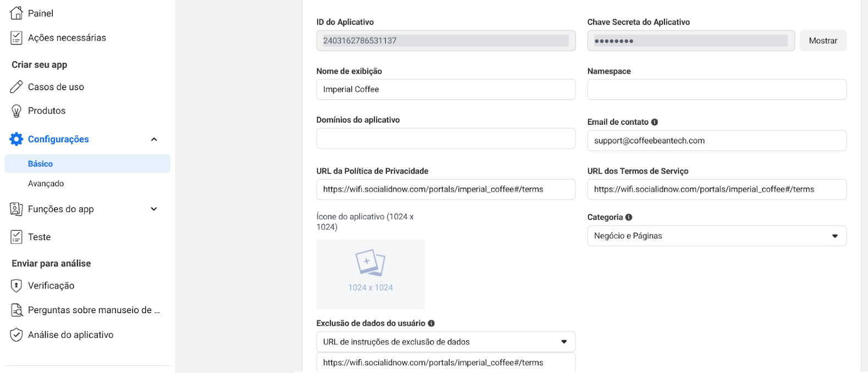Expand the Funções do app chevron
This screenshot has width=868, height=373.
click(154, 209)
